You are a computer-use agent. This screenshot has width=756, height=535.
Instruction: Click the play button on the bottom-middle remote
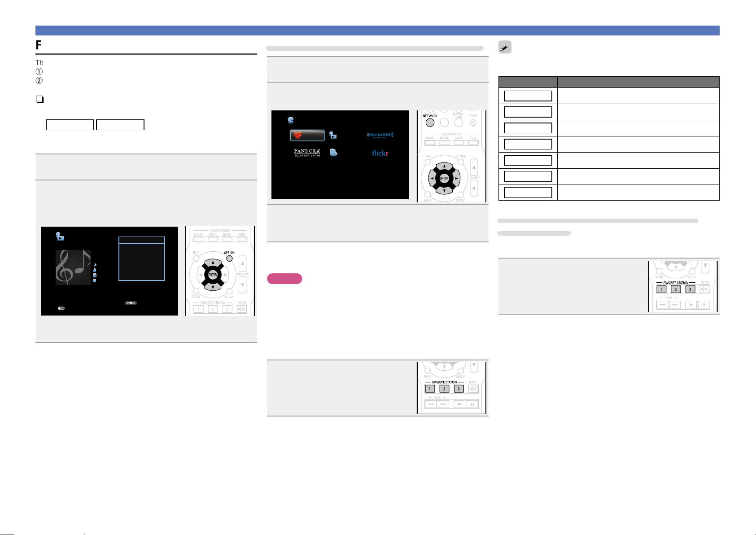(x=459, y=404)
